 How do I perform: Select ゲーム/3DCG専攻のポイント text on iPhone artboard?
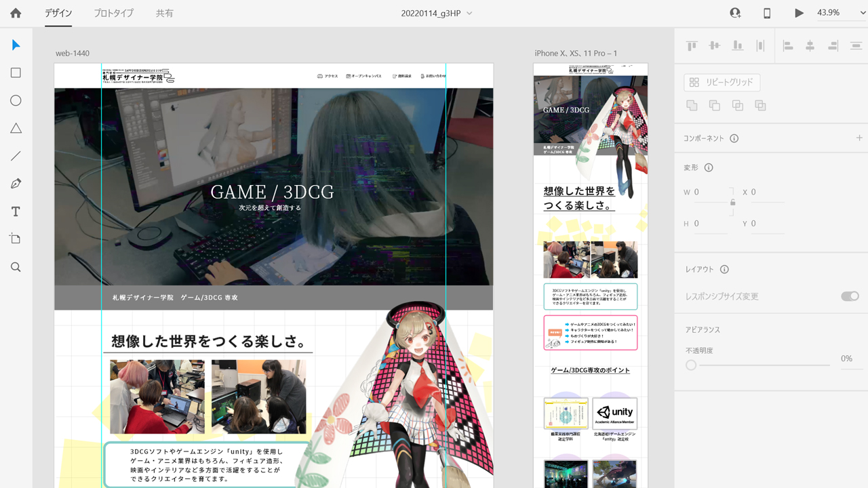tap(590, 370)
